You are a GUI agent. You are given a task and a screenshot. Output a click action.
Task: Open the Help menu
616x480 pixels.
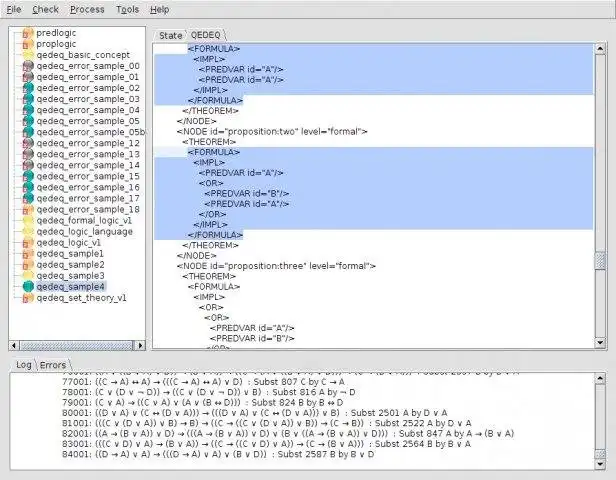[160, 9]
